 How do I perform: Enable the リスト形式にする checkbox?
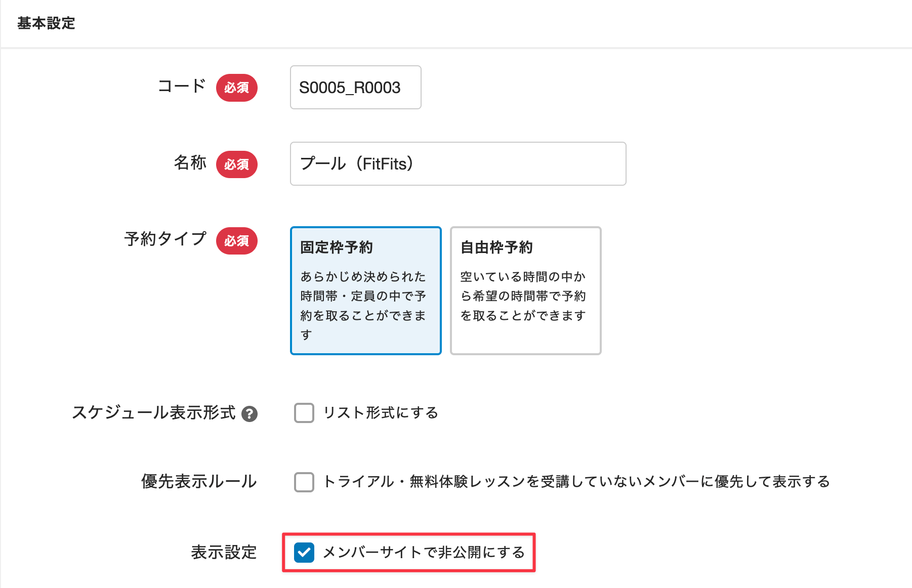pyautogui.click(x=304, y=413)
